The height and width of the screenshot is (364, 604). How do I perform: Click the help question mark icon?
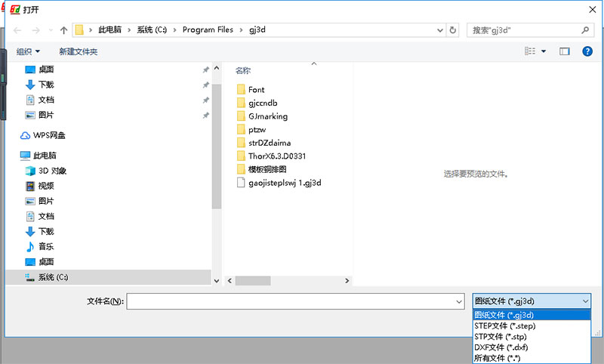[x=587, y=51]
